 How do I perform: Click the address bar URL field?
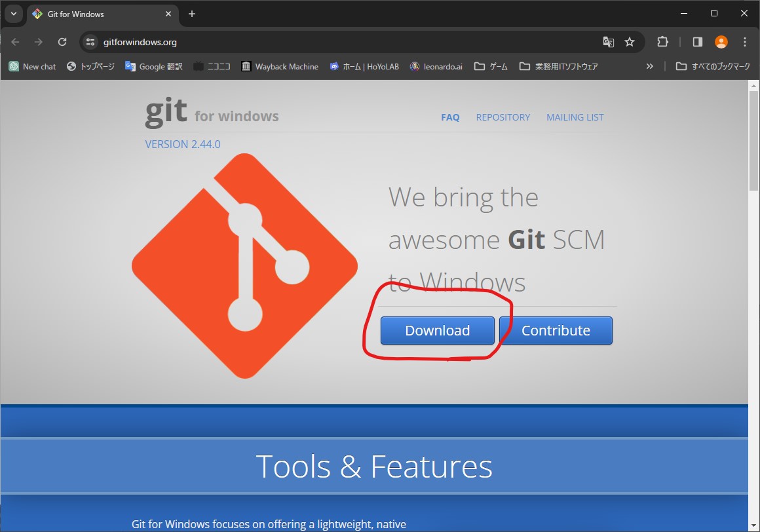pyautogui.click(x=328, y=42)
